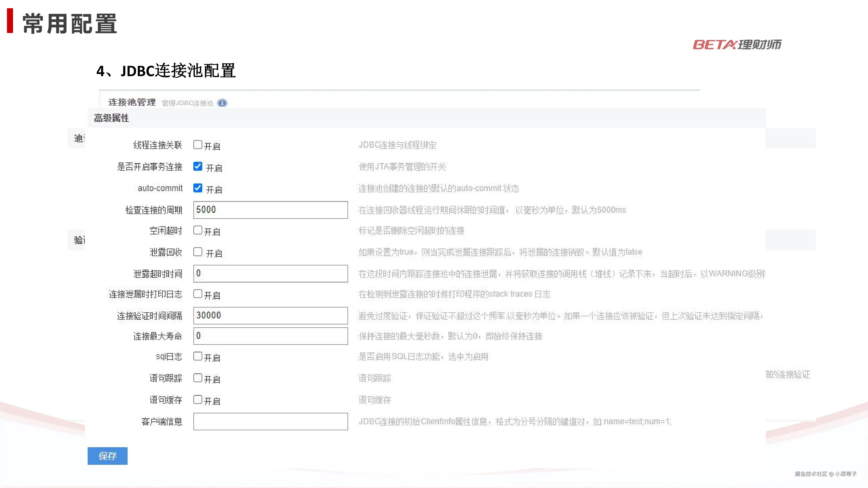This screenshot has width=868, height=488.
Task: Enable the 语句缓存 checkbox
Action: point(198,400)
